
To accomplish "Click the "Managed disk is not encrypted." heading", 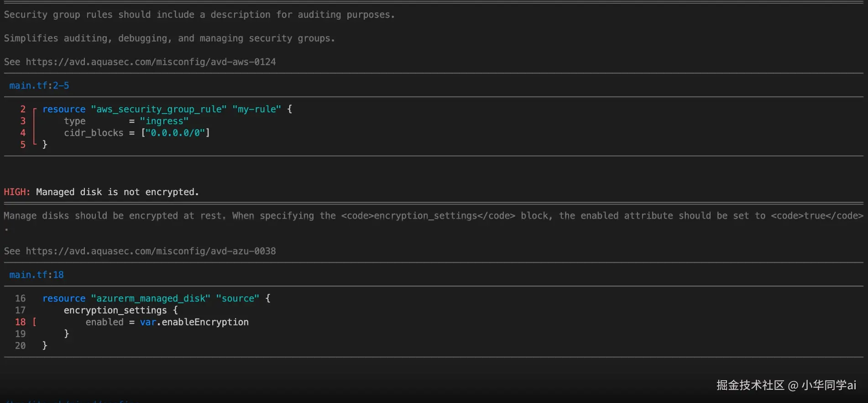I will (117, 192).
